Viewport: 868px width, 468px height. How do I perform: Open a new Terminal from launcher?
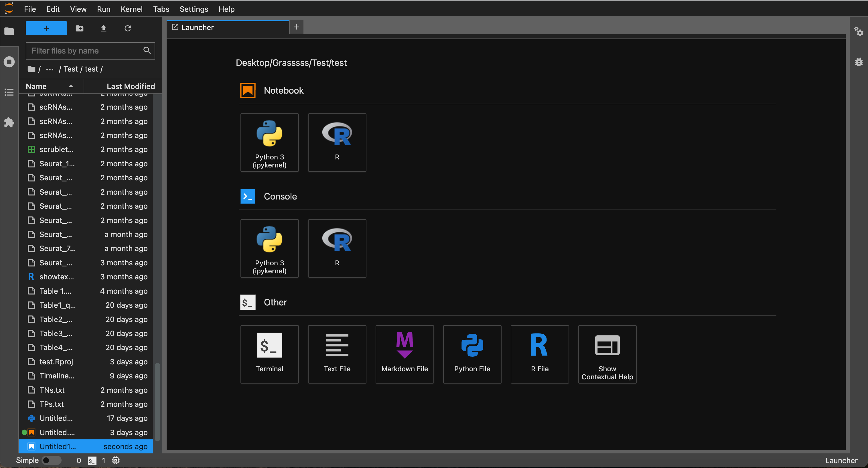[269, 354]
